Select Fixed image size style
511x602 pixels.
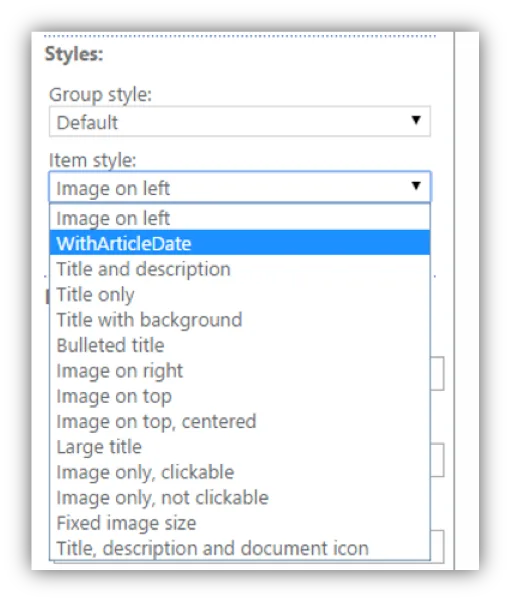pos(240,522)
